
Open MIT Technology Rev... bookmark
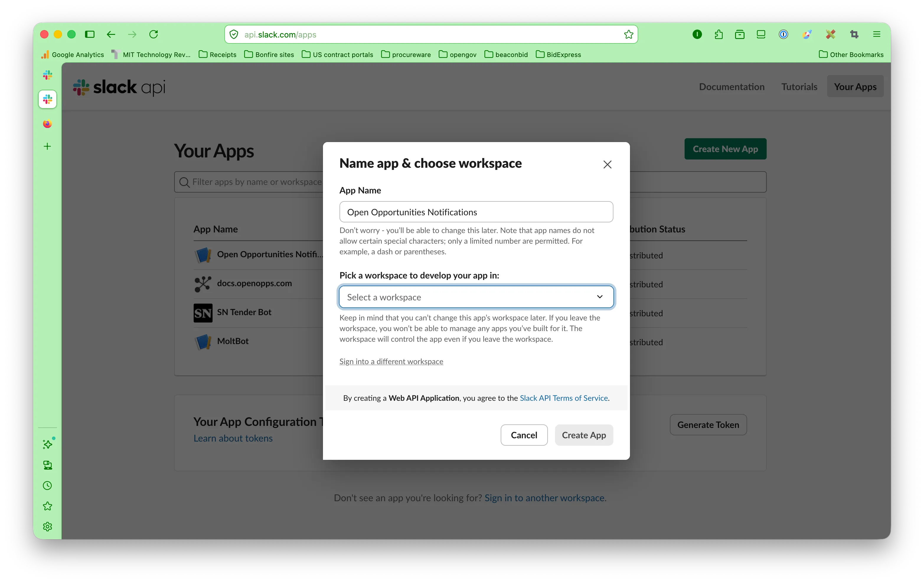tap(151, 55)
